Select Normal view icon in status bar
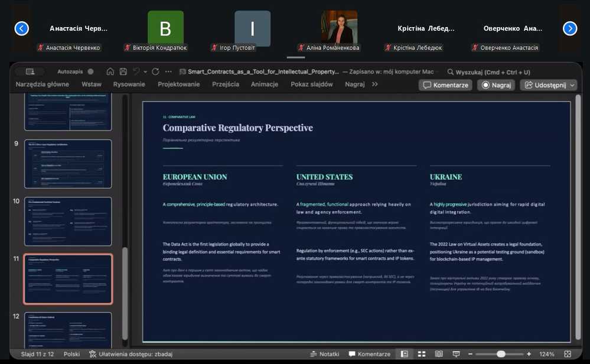The image size is (590, 364). [405, 354]
